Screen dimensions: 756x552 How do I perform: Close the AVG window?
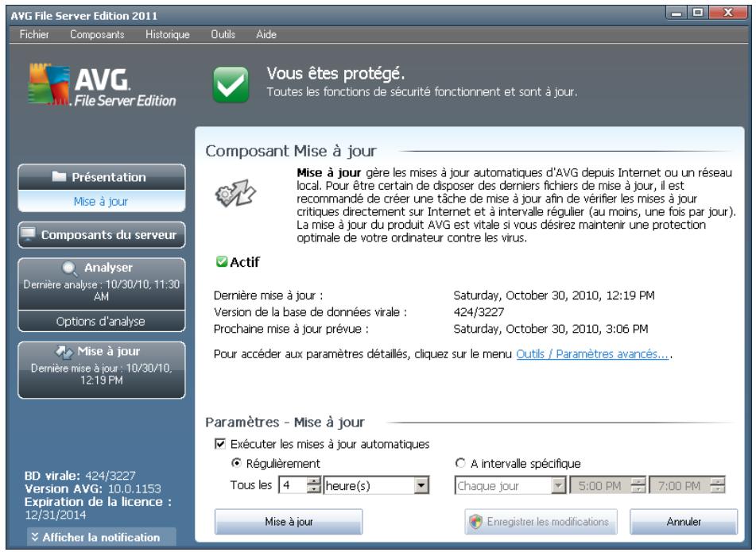click(728, 13)
